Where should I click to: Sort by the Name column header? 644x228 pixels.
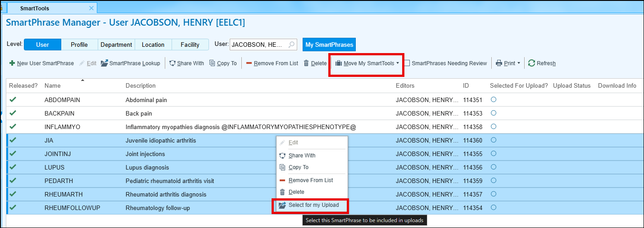pos(52,85)
